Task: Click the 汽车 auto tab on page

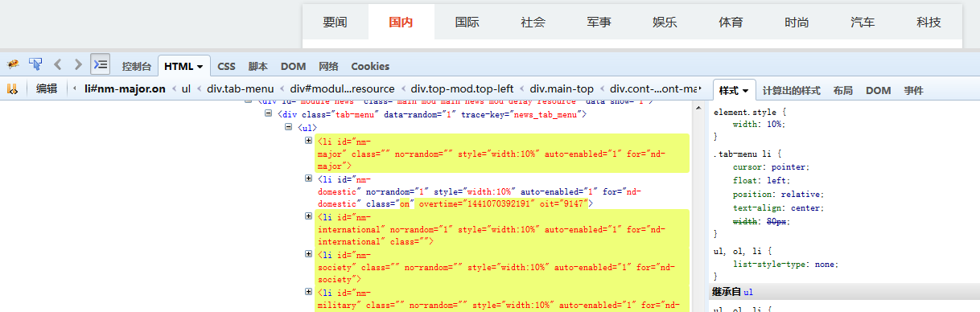Action: (863, 22)
